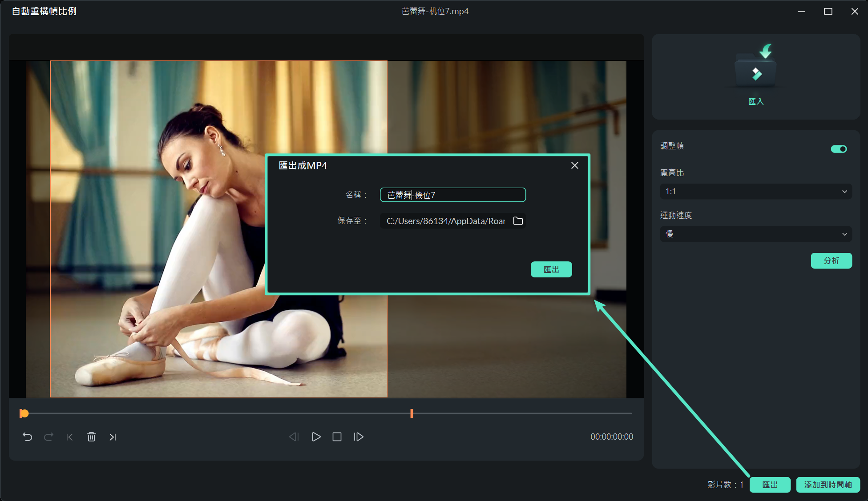Expand the 運動速度 dropdown

[755, 234]
